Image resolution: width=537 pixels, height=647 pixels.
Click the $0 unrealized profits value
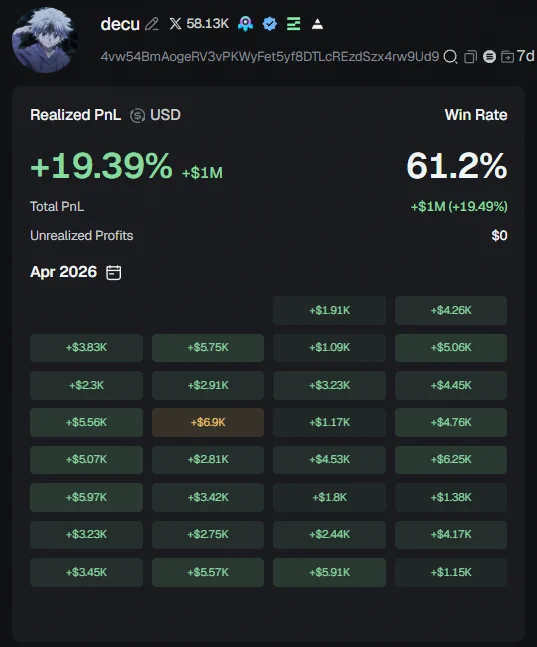pyautogui.click(x=499, y=236)
